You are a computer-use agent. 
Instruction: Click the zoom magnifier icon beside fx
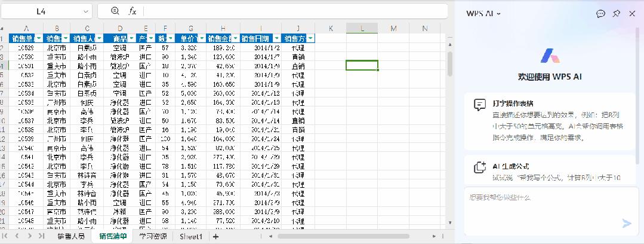click(x=115, y=11)
